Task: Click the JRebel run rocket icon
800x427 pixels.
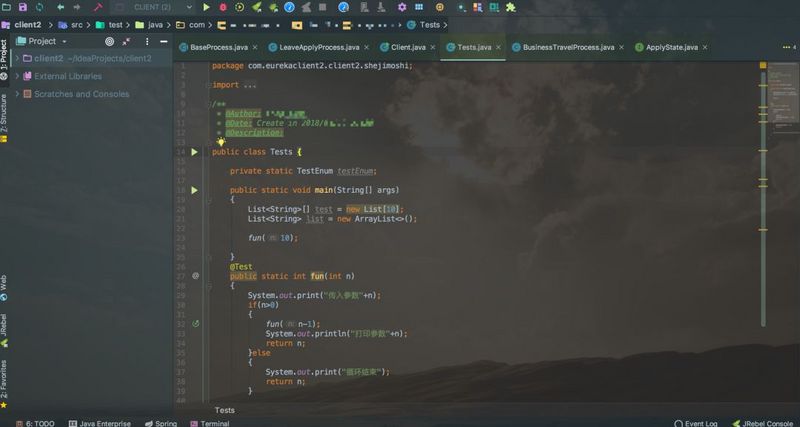Action: point(257,7)
